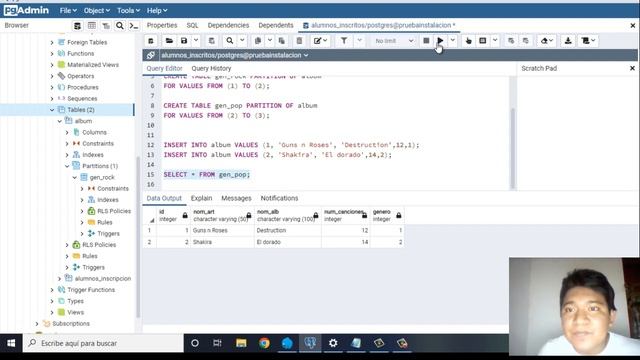This screenshot has height=360, width=640.
Task: Open the Edit pencil toolbar menu
Action: click(320, 41)
